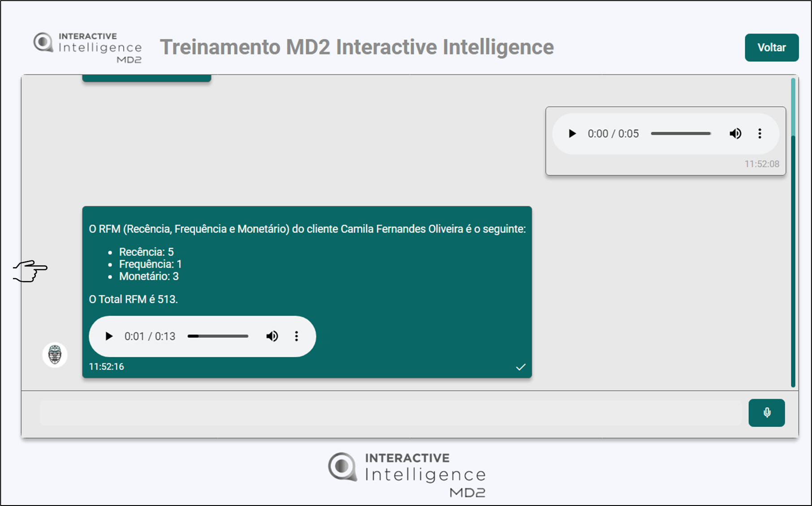Screen dimensions: 812x506
Task: Mute the 0:05 audio message volume
Action: pyautogui.click(x=735, y=134)
